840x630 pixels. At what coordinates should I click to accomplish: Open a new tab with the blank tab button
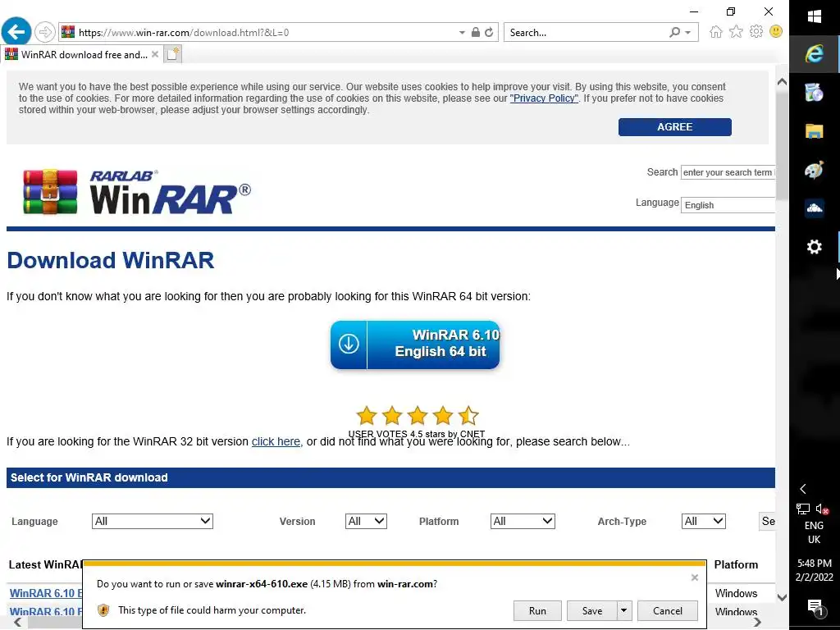[172, 54]
